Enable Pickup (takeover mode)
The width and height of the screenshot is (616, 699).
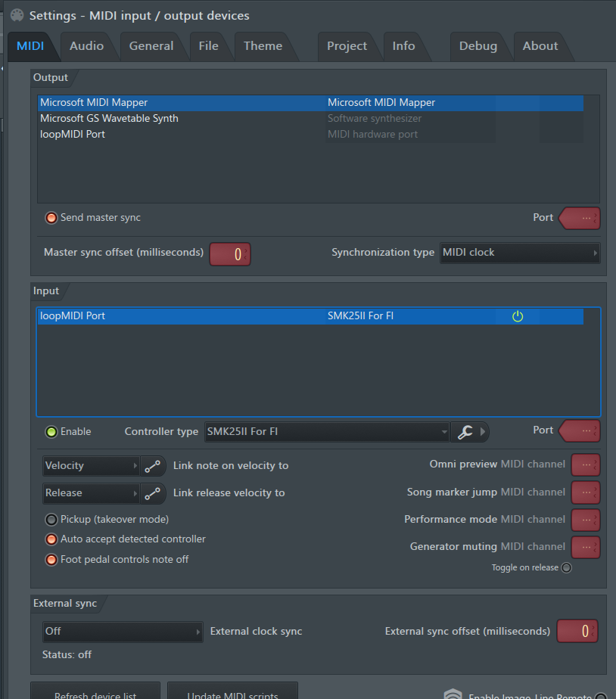tap(51, 520)
